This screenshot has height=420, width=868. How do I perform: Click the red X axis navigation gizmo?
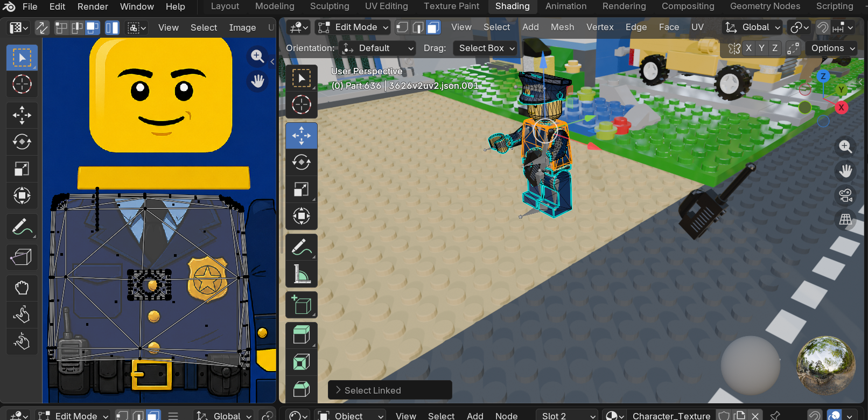pos(841,108)
